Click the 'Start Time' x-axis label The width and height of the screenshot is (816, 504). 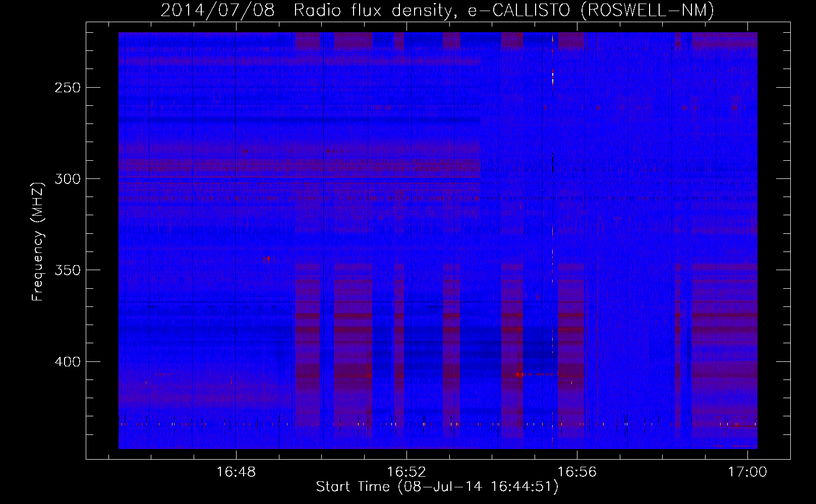point(353,487)
